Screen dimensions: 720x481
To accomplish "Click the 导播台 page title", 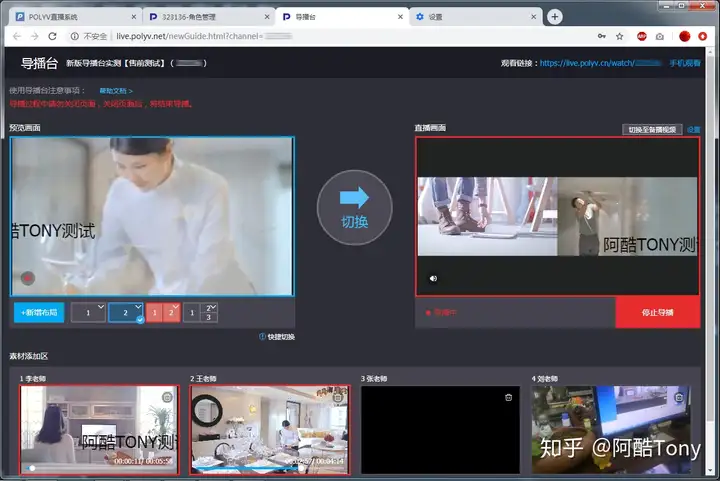I will coord(39,63).
